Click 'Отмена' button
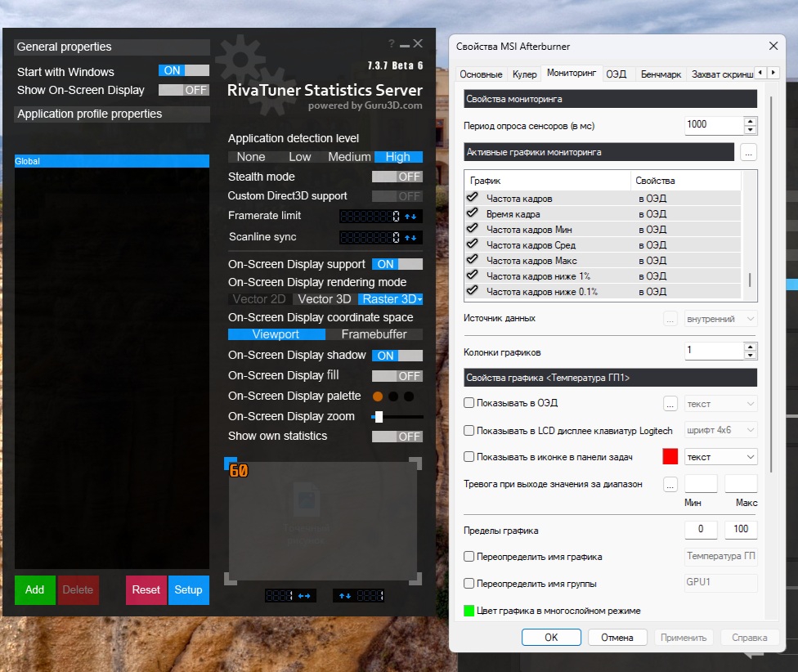This screenshot has width=798, height=672. (x=617, y=637)
